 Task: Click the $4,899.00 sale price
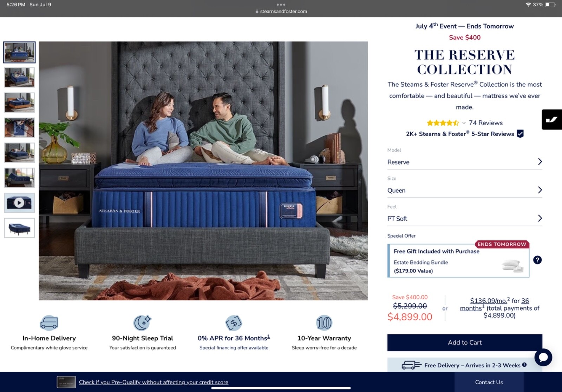(410, 317)
